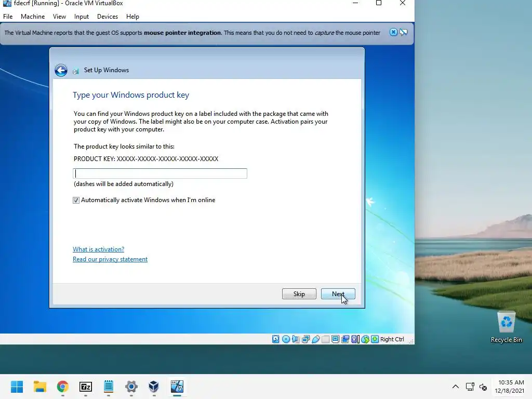Open 7-Zip from the taskbar
The width and height of the screenshot is (532, 399).
point(86,387)
